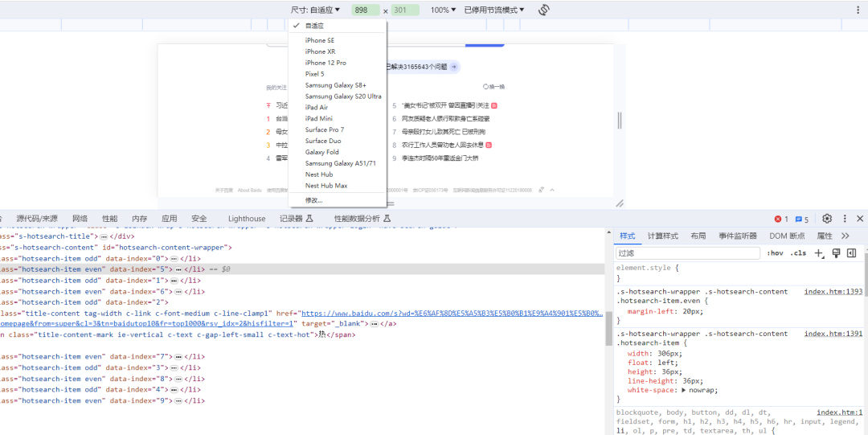Choose iPhone 12 Pro from device menu
The height and width of the screenshot is (435, 868).
[325, 63]
